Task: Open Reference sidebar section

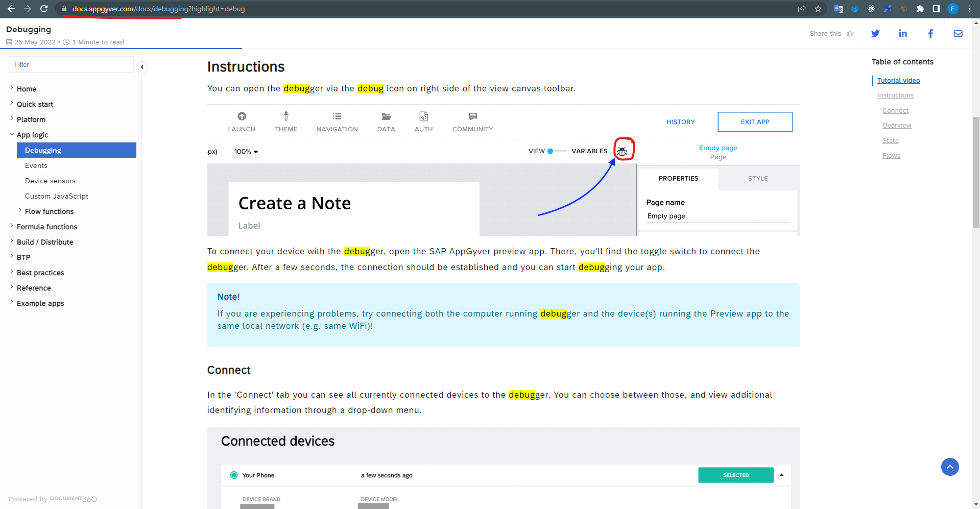Action: click(x=34, y=288)
